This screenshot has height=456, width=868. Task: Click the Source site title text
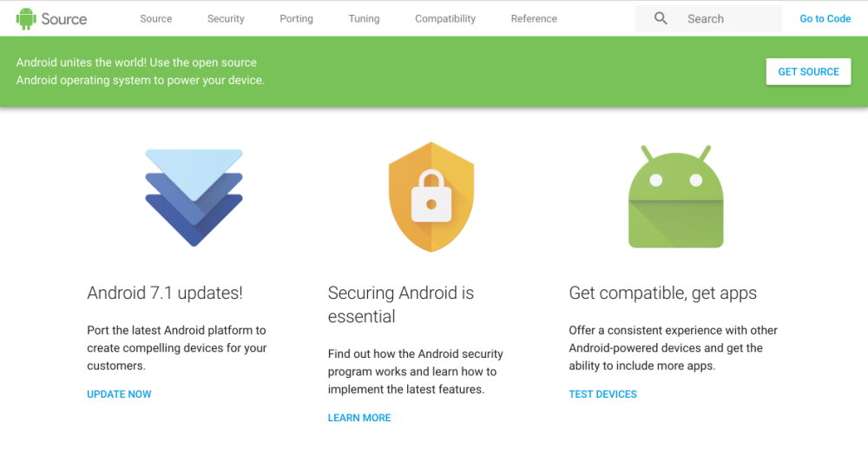coord(64,18)
